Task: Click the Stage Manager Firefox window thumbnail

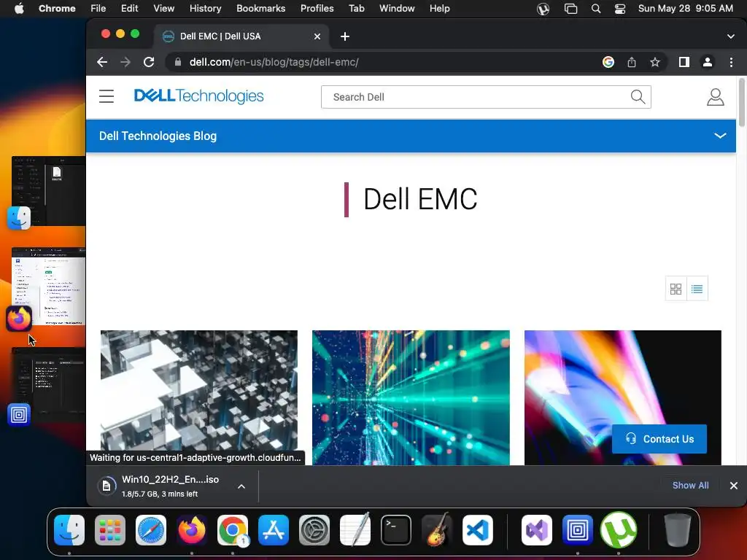Action: pyautogui.click(x=49, y=286)
